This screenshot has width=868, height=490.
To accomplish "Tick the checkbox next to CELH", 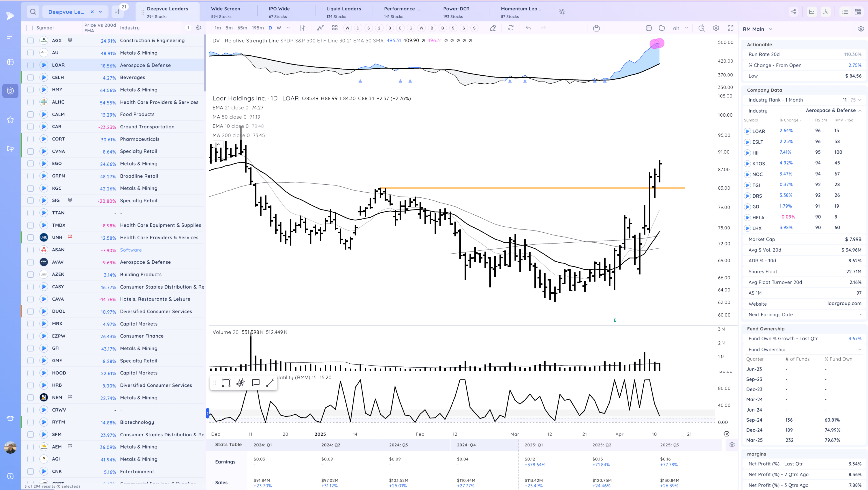I will [30, 78].
